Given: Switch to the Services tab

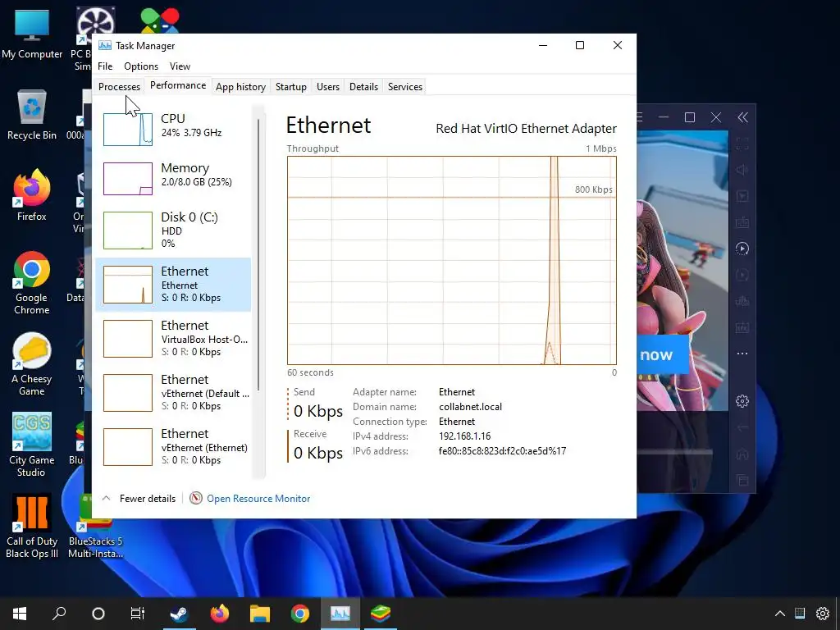Looking at the screenshot, I should pos(405,87).
